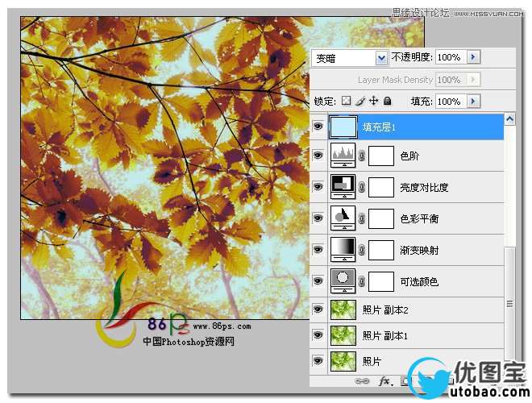The height and width of the screenshot is (403, 532).
Task: Click link layers chain icon at panel bottom
Action: (x=362, y=381)
